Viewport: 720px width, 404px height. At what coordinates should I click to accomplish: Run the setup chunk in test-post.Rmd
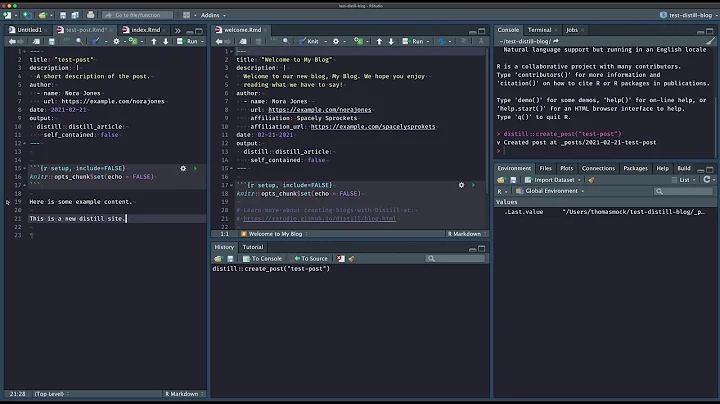tap(195, 168)
